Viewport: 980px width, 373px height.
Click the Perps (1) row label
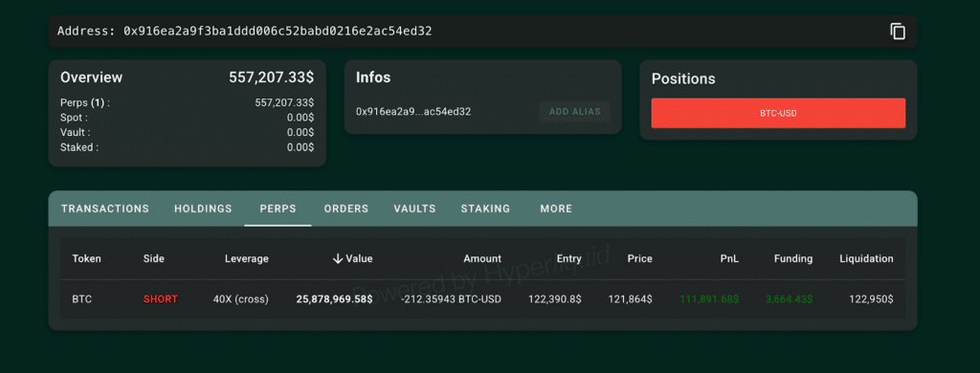click(85, 102)
